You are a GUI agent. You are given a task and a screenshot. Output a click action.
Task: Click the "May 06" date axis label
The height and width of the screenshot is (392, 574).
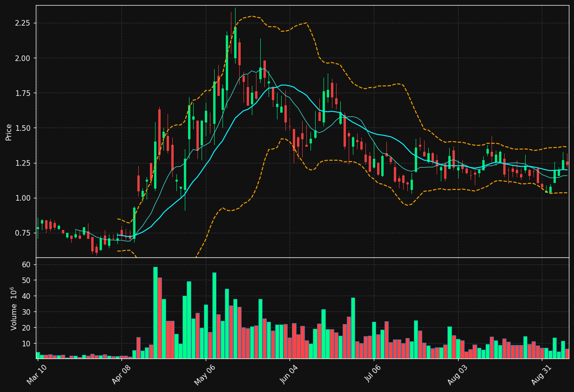point(205,374)
